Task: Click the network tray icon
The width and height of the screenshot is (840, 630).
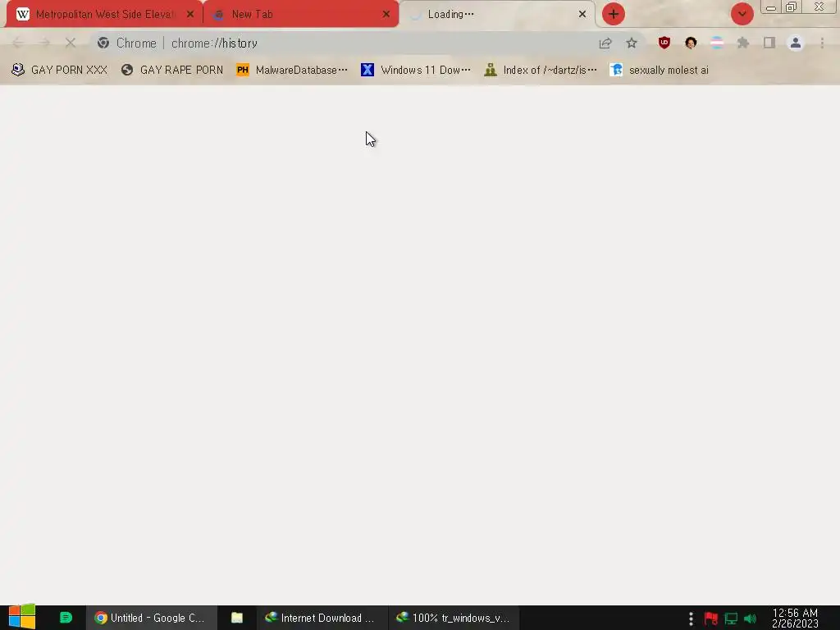Action: tap(731, 619)
